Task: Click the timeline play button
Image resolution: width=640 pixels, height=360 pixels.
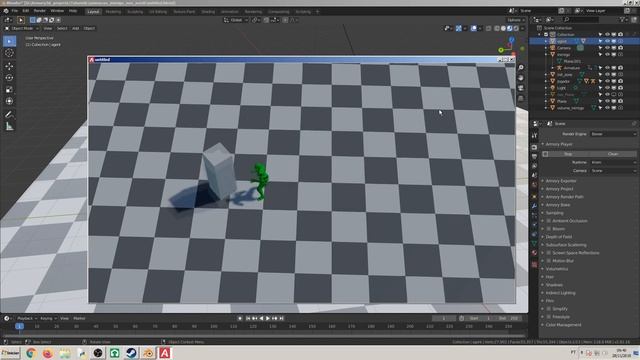Action: [268, 318]
